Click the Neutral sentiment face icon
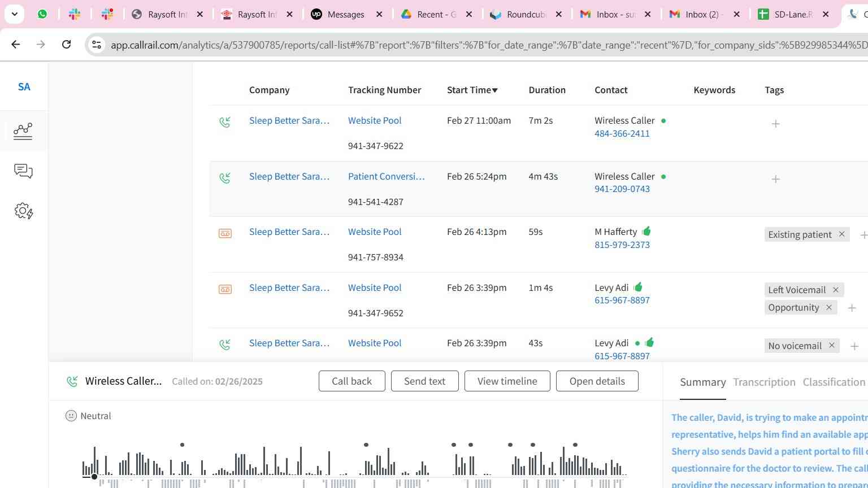Image resolution: width=868 pixels, height=488 pixels. (71, 416)
